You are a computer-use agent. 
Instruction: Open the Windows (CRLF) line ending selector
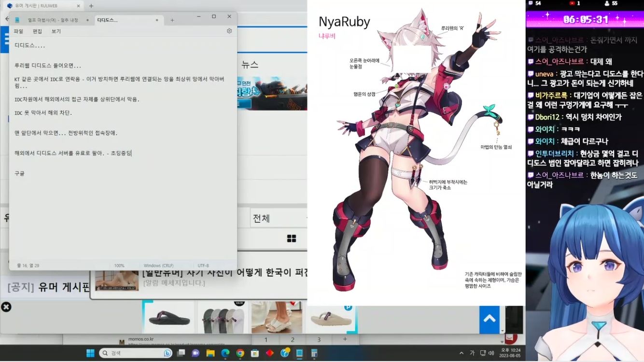pos(158,265)
